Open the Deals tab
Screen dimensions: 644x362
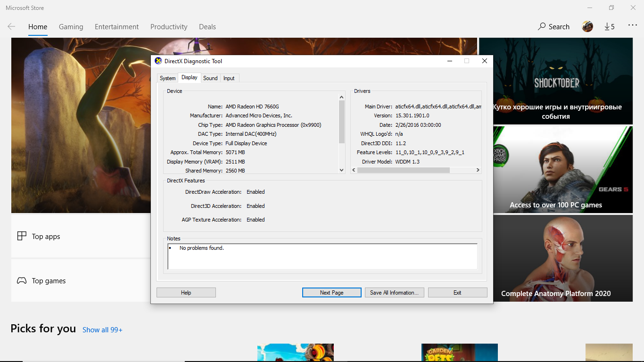point(207,27)
